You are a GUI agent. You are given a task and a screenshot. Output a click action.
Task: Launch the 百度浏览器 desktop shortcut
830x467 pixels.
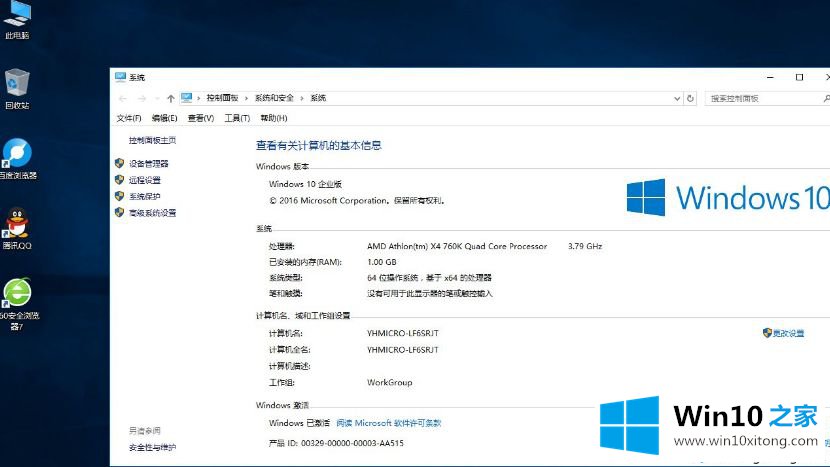(17, 159)
